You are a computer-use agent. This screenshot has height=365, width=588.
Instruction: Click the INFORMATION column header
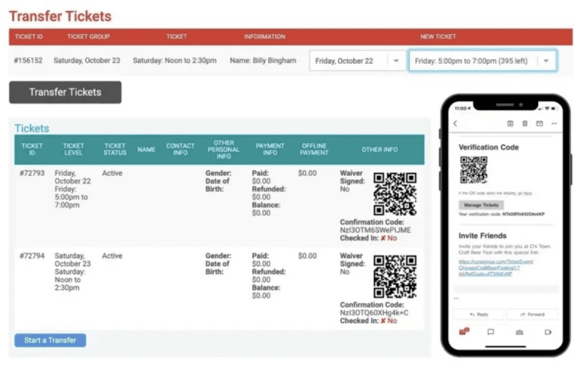click(264, 37)
